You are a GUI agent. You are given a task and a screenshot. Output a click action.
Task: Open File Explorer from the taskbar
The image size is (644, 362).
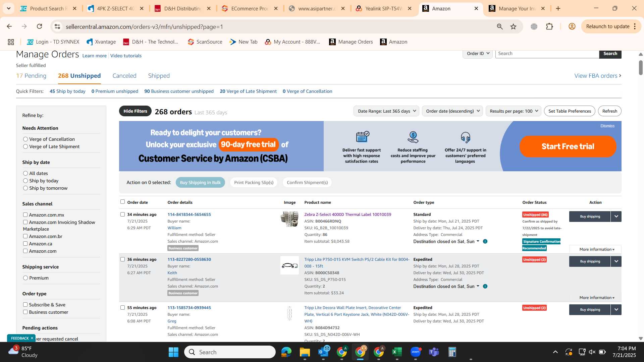[305, 352]
